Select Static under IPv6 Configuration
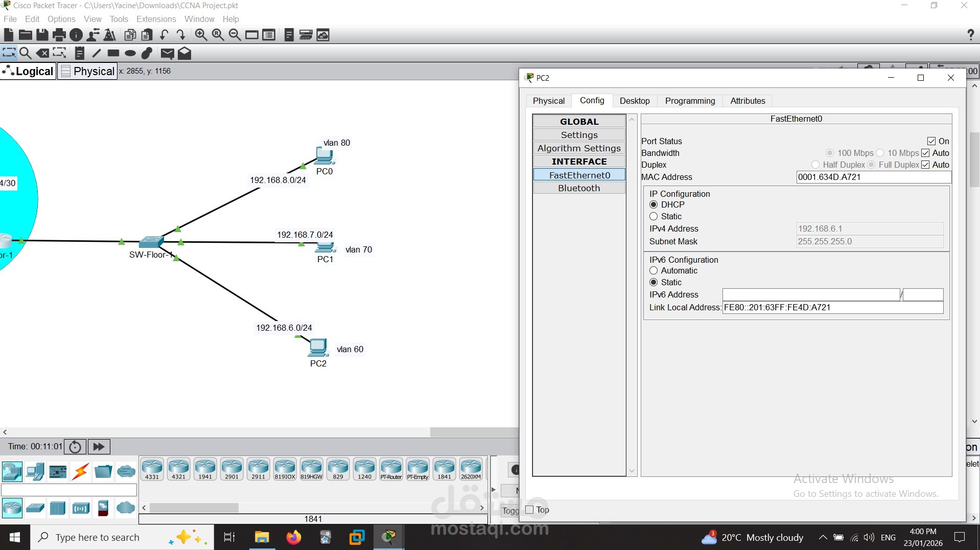 pyautogui.click(x=654, y=282)
